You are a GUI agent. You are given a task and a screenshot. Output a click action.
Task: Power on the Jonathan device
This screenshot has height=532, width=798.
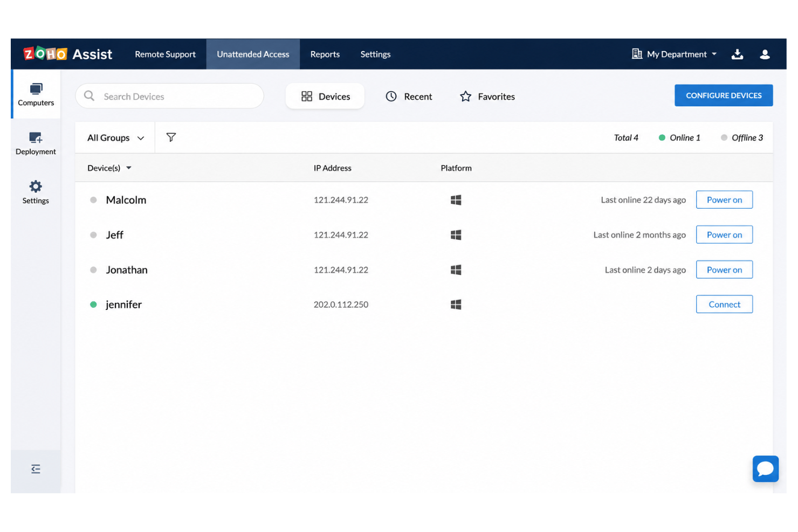click(x=724, y=270)
